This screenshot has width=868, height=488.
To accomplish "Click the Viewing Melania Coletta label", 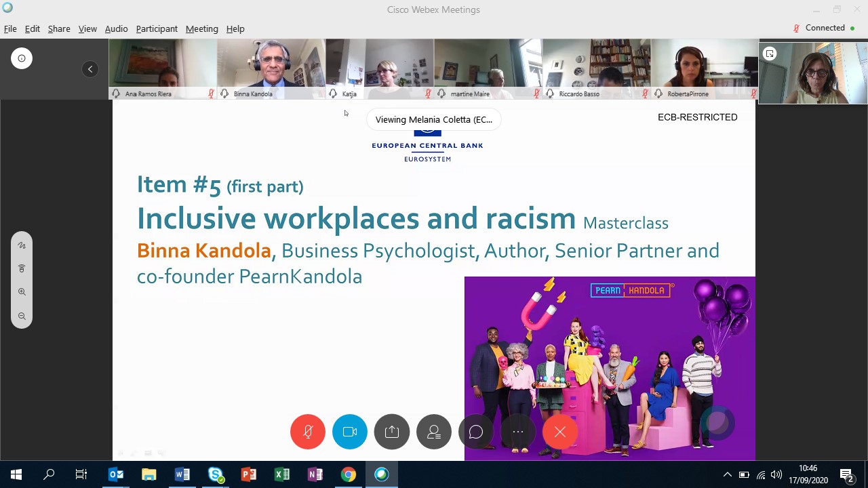I will tap(434, 119).
